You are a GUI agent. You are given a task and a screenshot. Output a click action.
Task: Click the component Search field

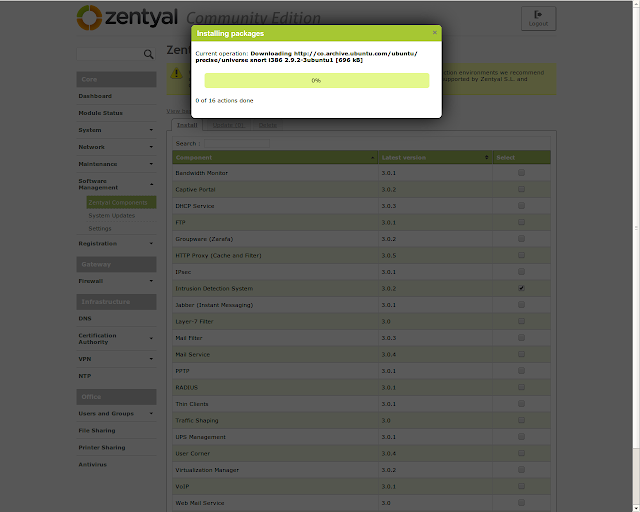[237, 143]
